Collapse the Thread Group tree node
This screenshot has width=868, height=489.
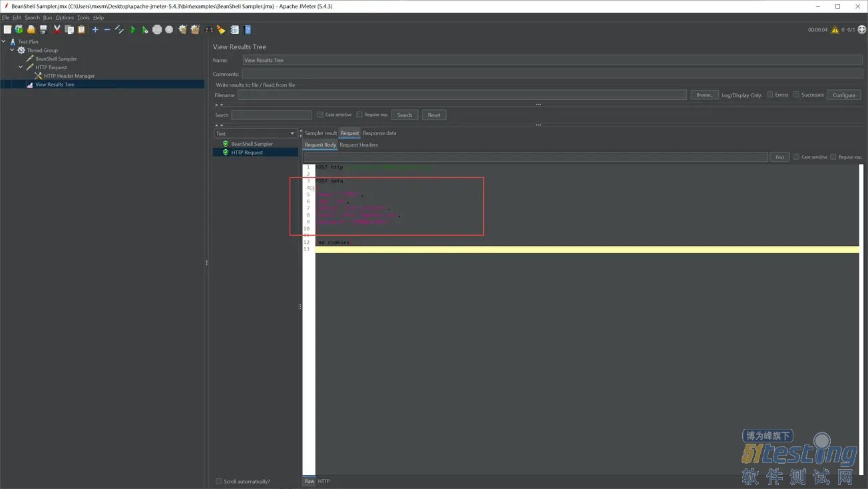pos(12,50)
